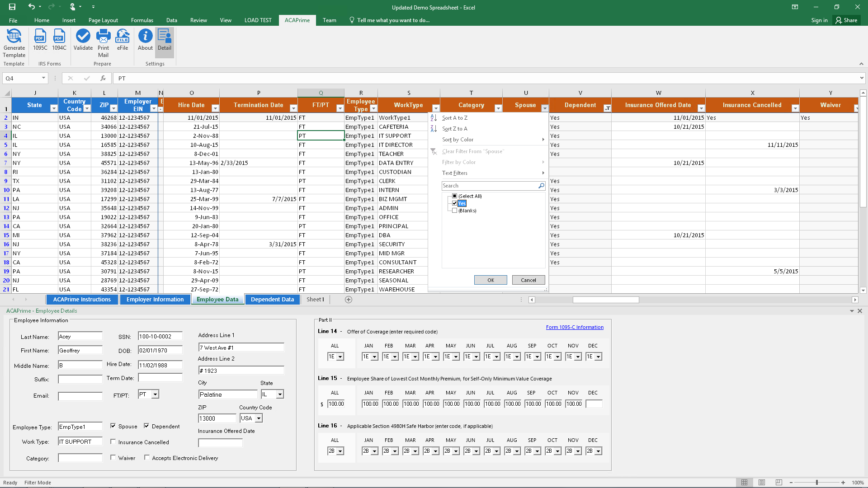The height and width of the screenshot is (488, 868).
Task: Decrease zoom with the minus button
Action: 791,483
